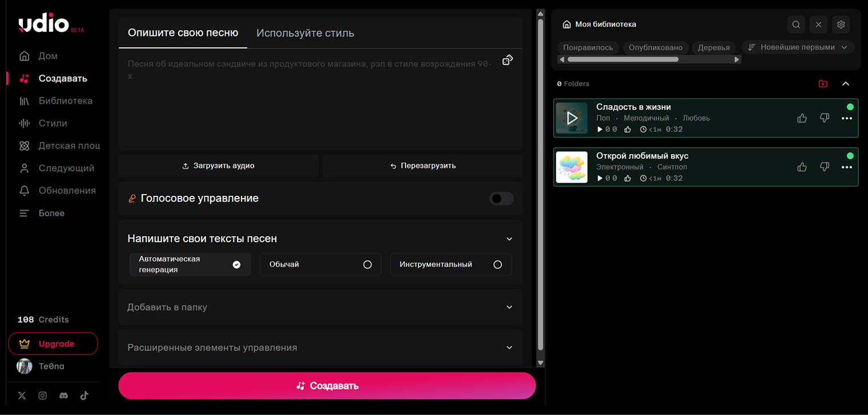The height and width of the screenshot is (415, 868).
Task: Click the Сладость в жизни title
Action: (x=633, y=107)
